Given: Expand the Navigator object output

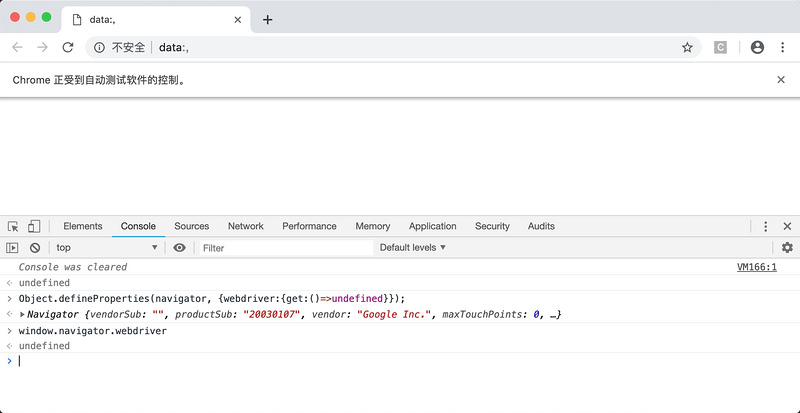Looking at the screenshot, I should click(x=22, y=314).
